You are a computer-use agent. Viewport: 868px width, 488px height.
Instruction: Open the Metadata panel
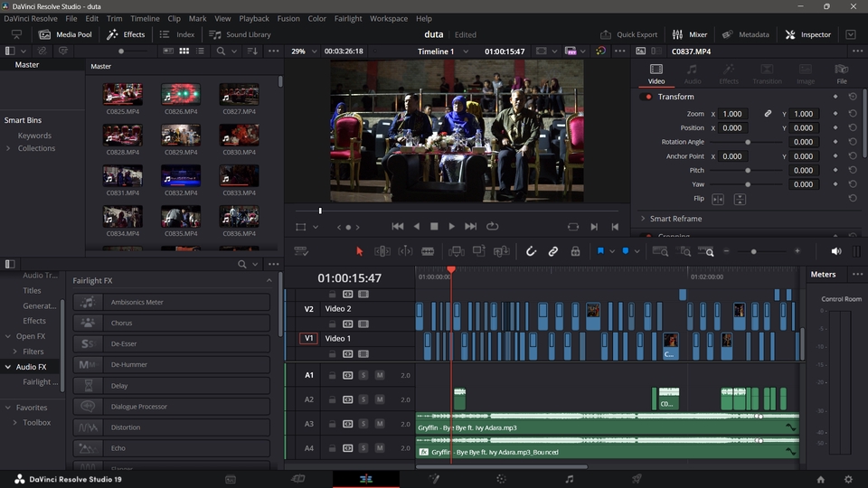pyautogui.click(x=746, y=34)
